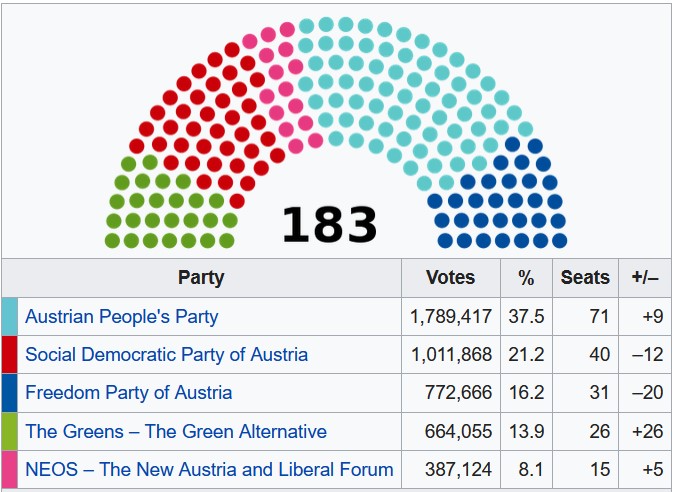Click the +/– column header

pos(645,278)
